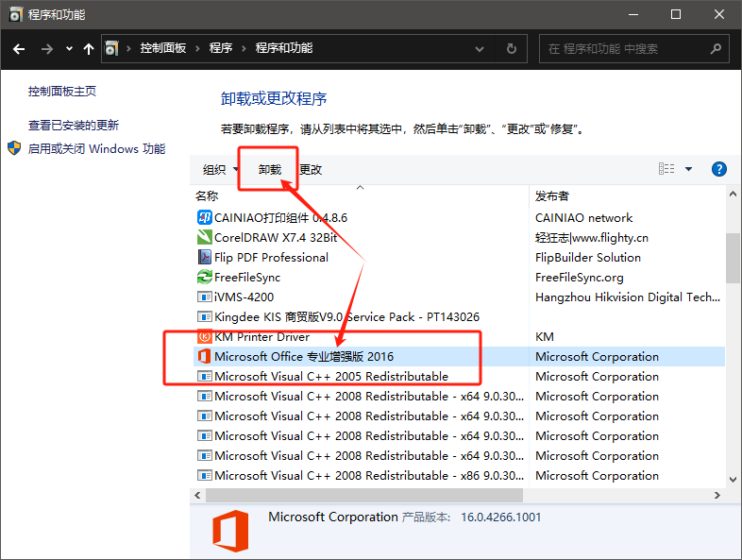The image size is (742, 560).
Task: Click the 更改 toolbar button
Action: click(x=311, y=170)
